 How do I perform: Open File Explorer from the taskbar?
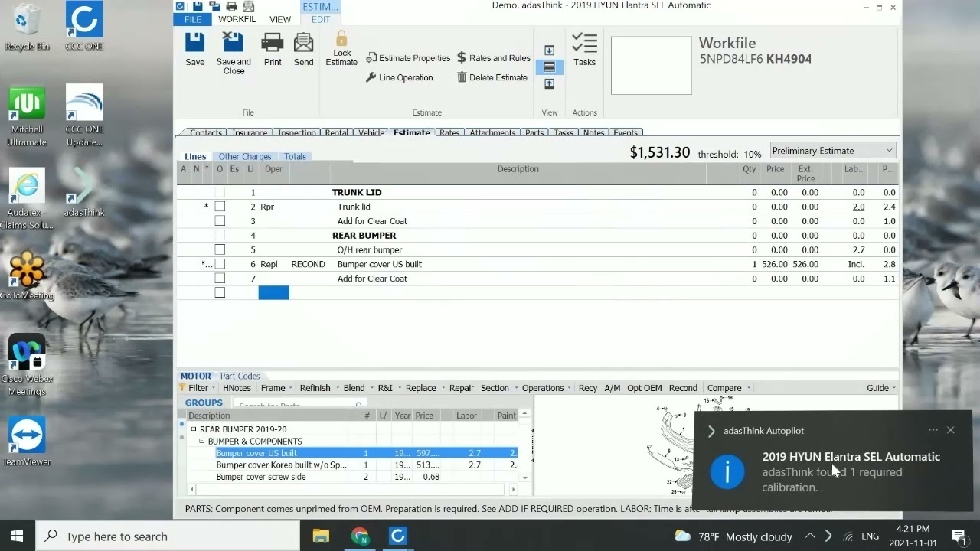pyautogui.click(x=321, y=536)
